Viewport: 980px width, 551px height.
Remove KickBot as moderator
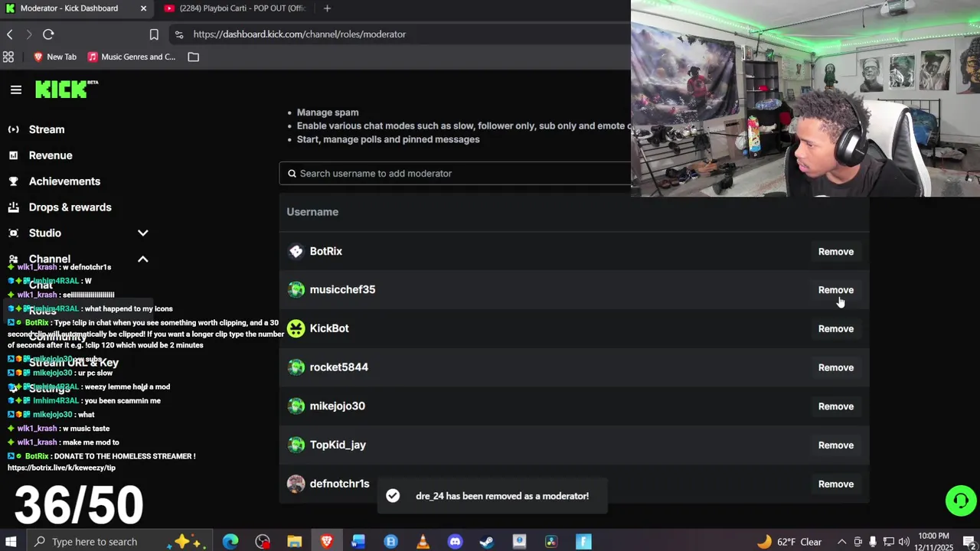pos(835,329)
